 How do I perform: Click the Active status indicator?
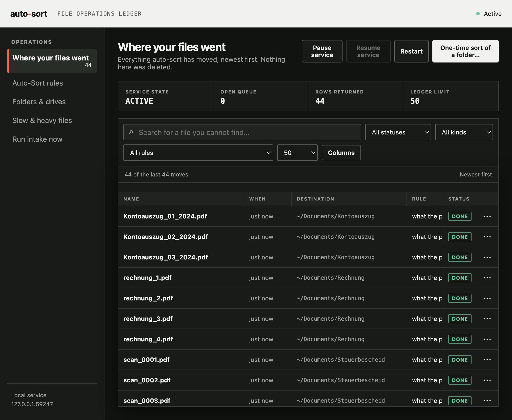489,14
